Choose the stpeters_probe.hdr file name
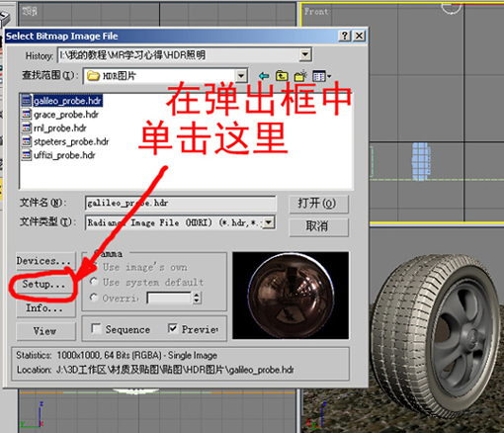This screenshot has width=504, height=433. (71, 141)
